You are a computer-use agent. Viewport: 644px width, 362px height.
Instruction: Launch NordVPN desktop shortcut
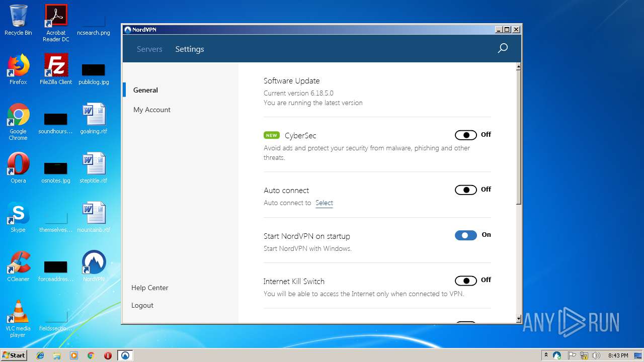click(x=94, y=266)
